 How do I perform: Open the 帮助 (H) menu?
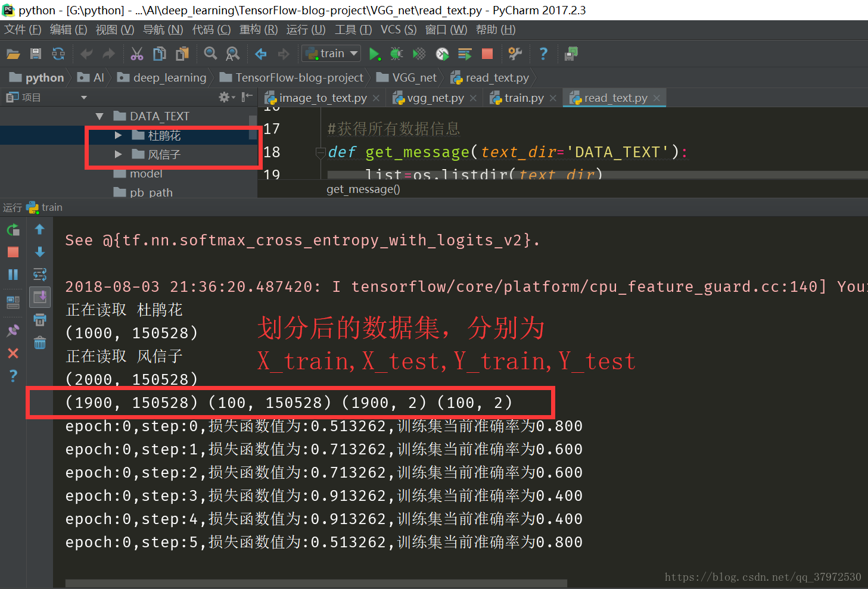(x=496, y=30)
